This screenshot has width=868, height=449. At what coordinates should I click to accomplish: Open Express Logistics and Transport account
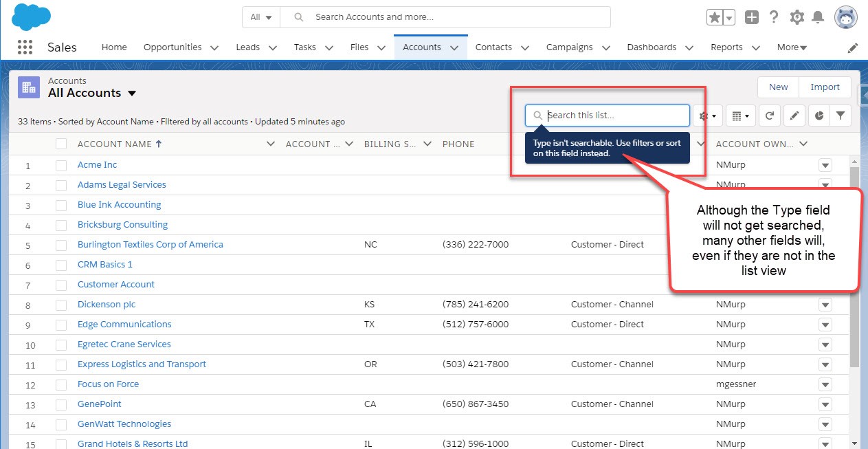click(142, 364)
